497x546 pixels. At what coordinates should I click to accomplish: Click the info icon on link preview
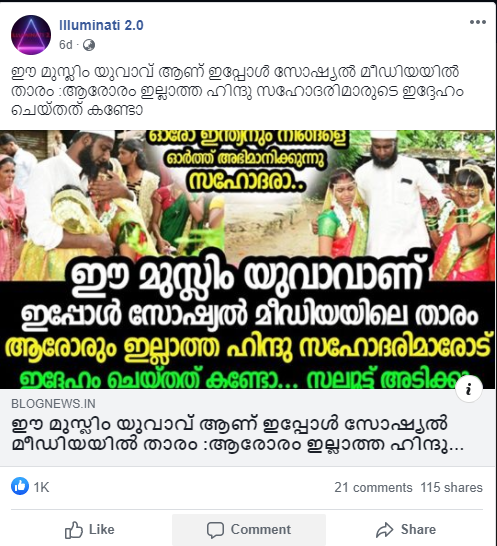pos(469,389)
